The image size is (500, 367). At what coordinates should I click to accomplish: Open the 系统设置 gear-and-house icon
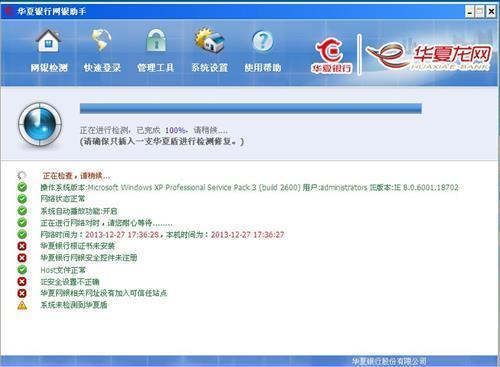click(x=209, y=41)
